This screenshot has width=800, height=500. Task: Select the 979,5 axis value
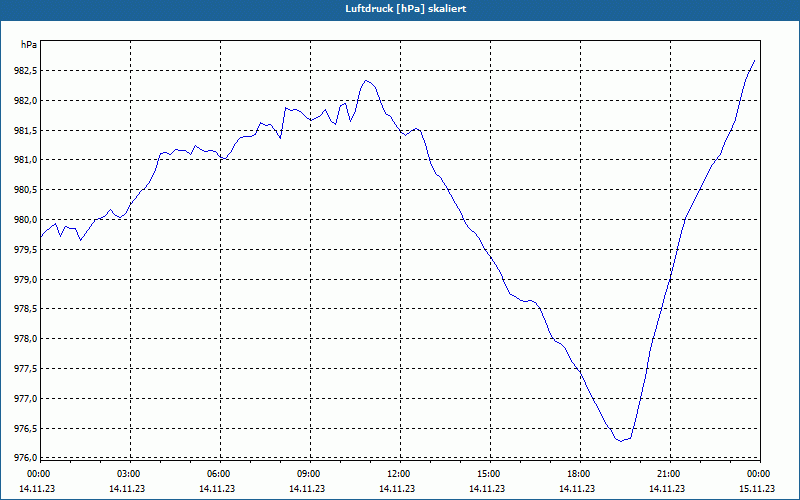coord(26,249)
